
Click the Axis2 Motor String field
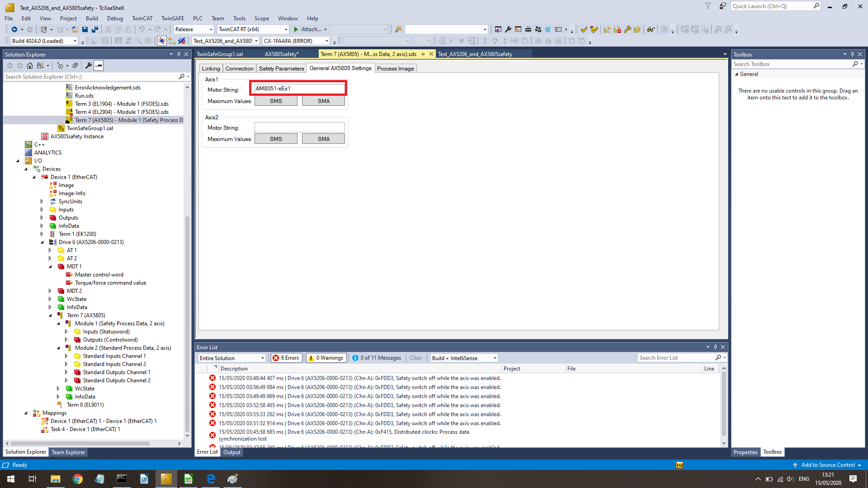[299, 128]
